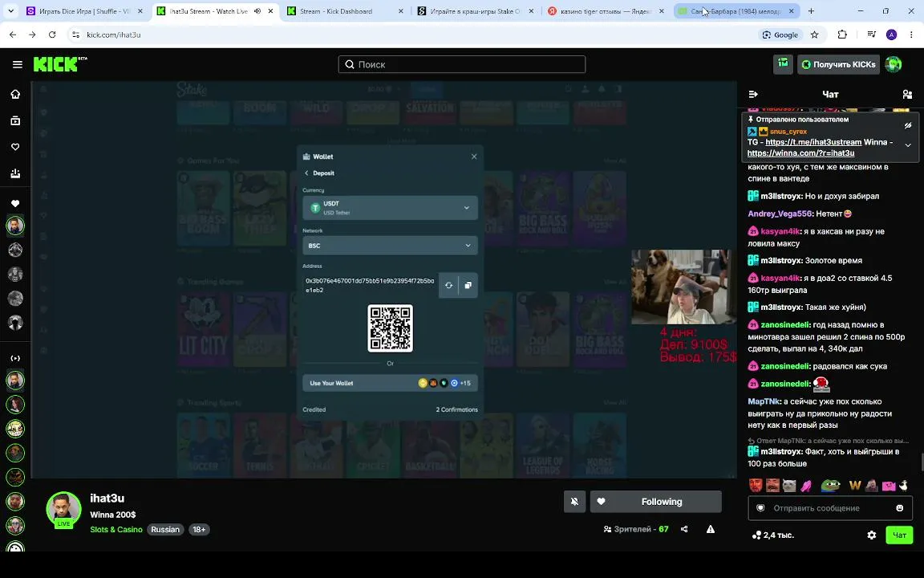
Task: Open the ihat3u channel avatar
Action: click(x=63, y=509)
